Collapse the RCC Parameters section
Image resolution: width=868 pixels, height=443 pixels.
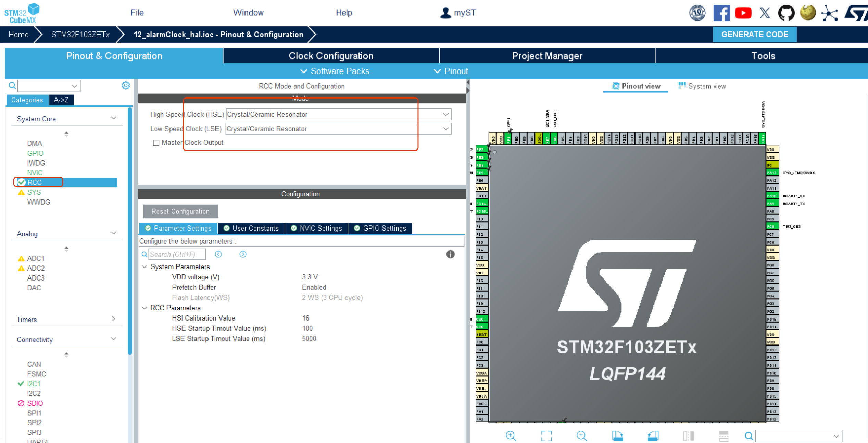coord(144,308)
